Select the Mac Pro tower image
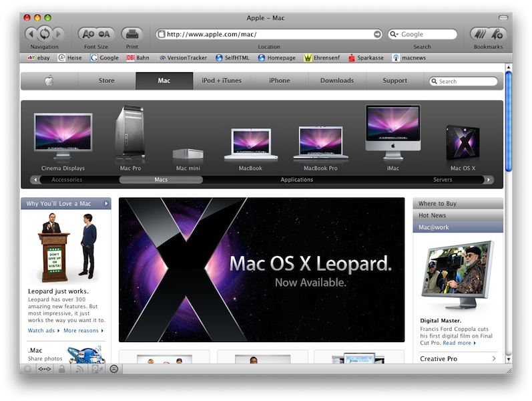This screenshot has width=532, height=401. (130, 133)
